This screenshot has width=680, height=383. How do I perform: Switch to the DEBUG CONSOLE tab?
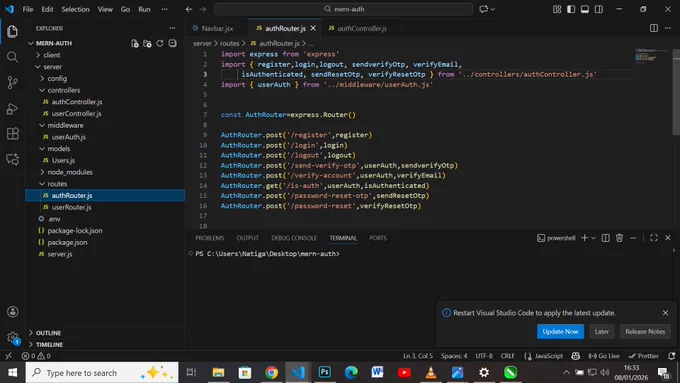[294, 238]
